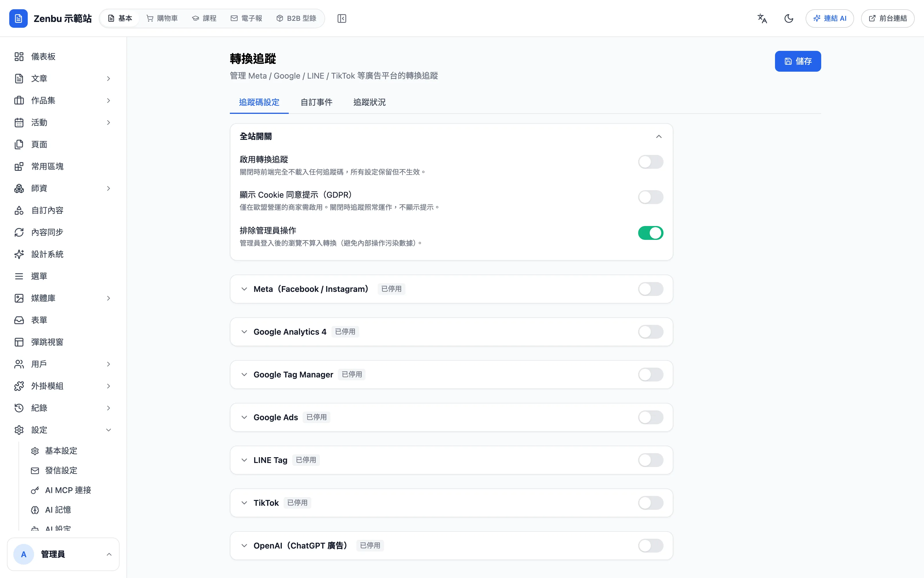Open the language translation icon
Screen dimensions: 924x578
click(x=762, y=18)
